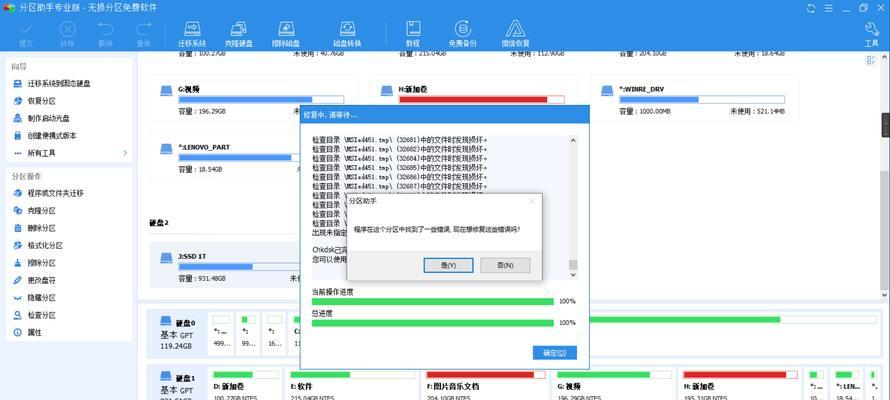890x400 pixels.
Task: Click the 当前操作进度 progress bar
Action: 433,301
